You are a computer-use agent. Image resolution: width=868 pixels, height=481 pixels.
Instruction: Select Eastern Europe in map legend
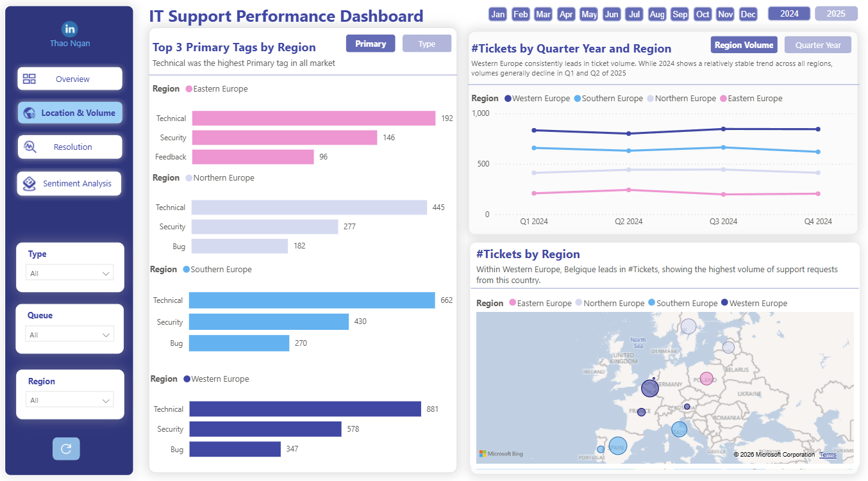(540, 303)
